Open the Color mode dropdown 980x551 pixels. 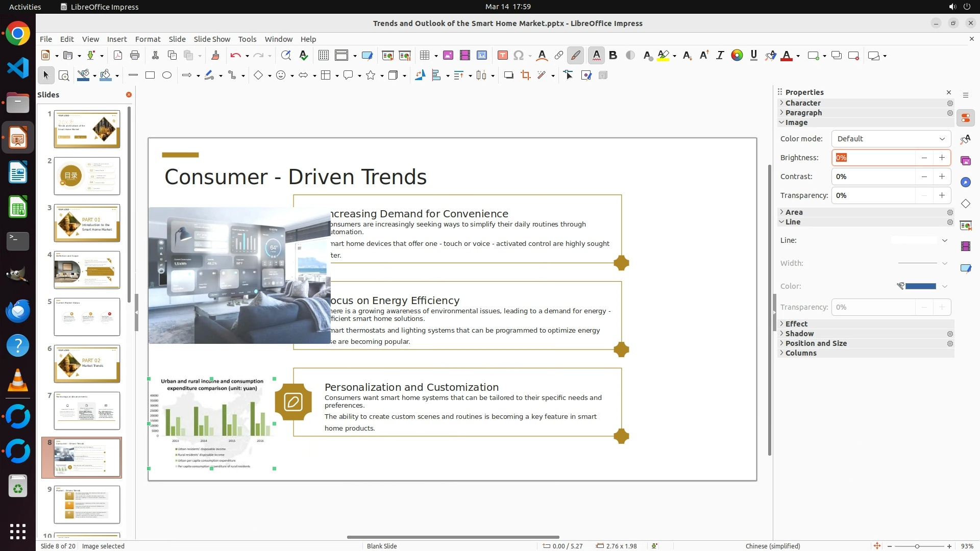coord(891,139)
